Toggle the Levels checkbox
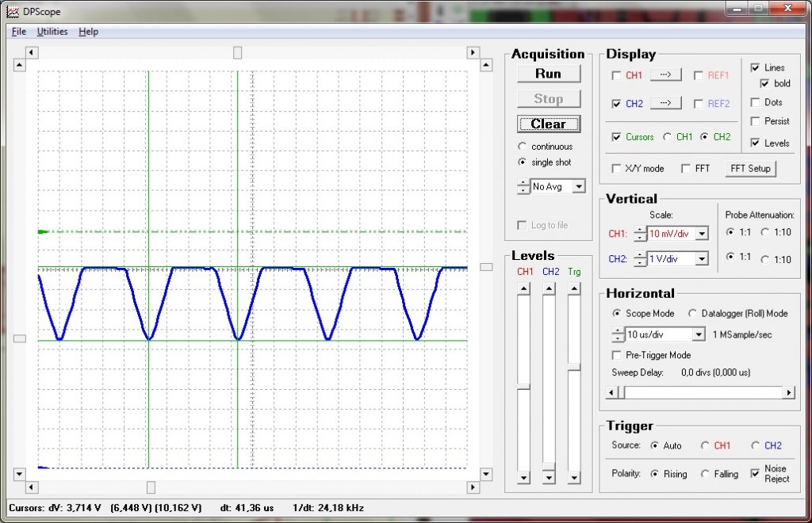Image resolution: width=812 pixels, height=523 pixels. [755, 143]
